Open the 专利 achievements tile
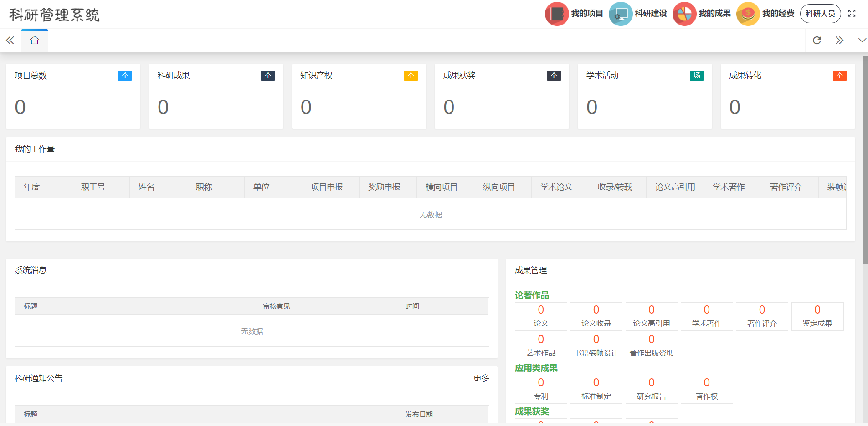 point(541,389)
